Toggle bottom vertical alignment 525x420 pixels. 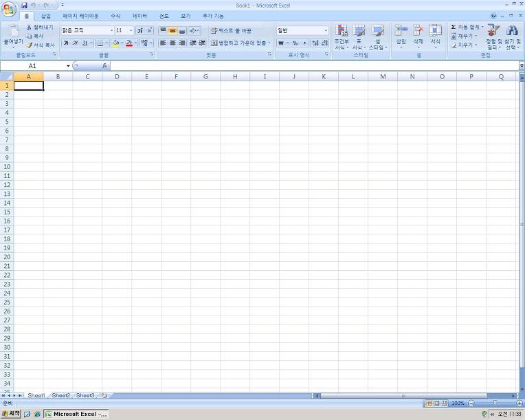coord(182,31)
